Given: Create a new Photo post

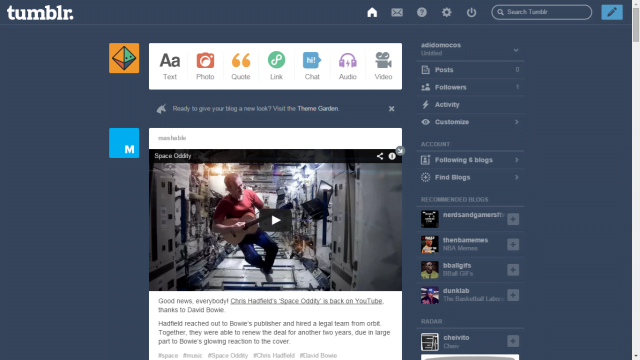Looking at the screenshot, I should [205, 66].
